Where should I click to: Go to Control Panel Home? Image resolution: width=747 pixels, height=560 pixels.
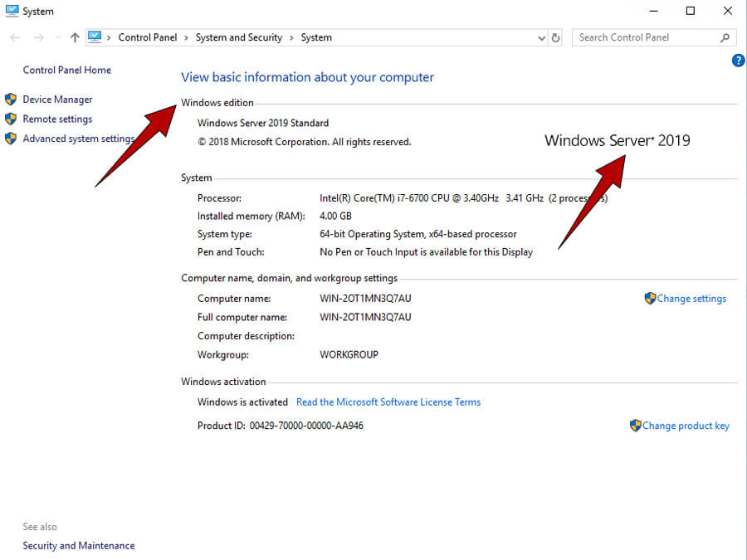[x=66, y=70]
